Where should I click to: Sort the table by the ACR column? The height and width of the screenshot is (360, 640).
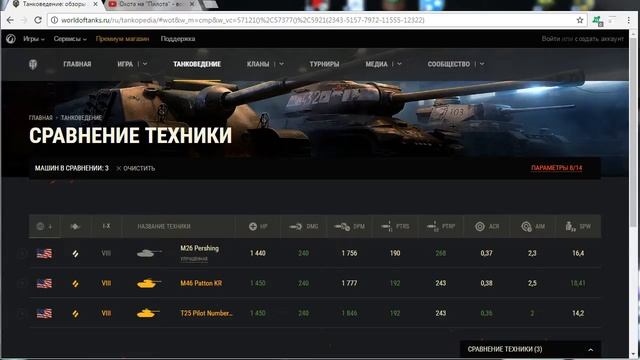point(487,226)
